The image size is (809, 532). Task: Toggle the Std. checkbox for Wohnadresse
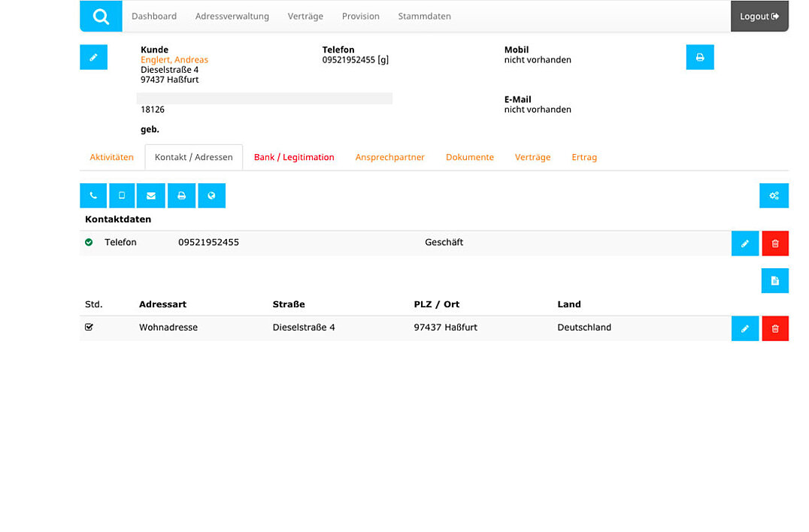[x=89, y=327]
